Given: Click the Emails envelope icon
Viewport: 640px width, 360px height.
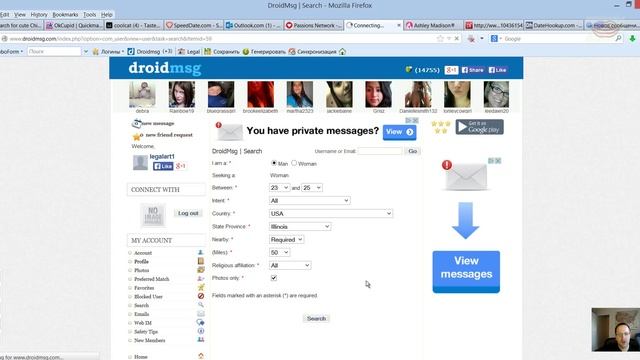Looking at the screenshot, I should coord(200,313).
